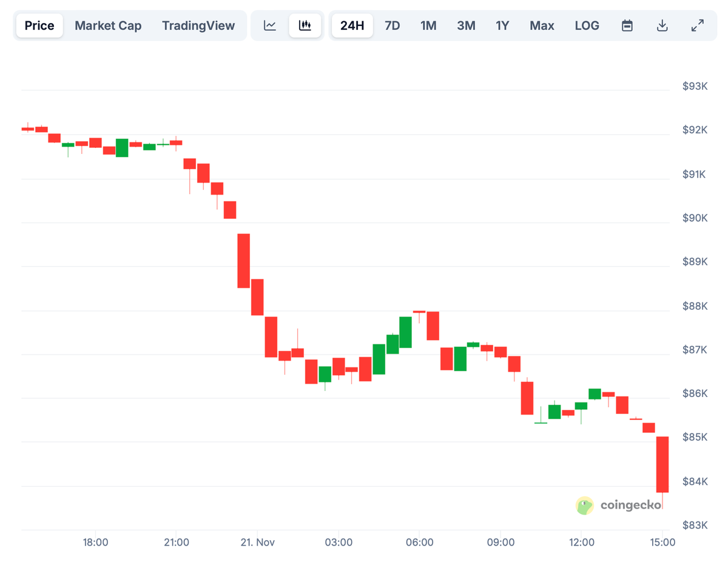Click the $88K axis label
This screenshot has height=568, width=728.
pyautogui.click(x=694, y=306)
